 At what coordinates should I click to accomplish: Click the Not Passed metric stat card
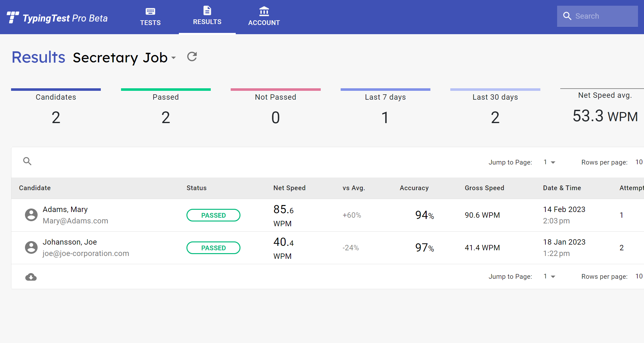[x=275, y=108]
